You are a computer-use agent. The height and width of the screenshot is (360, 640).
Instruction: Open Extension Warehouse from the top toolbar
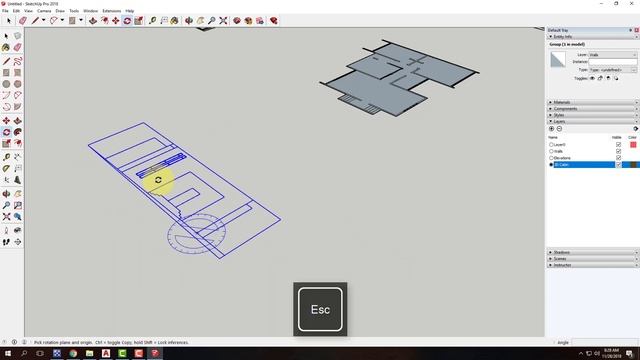coord(248,20)
